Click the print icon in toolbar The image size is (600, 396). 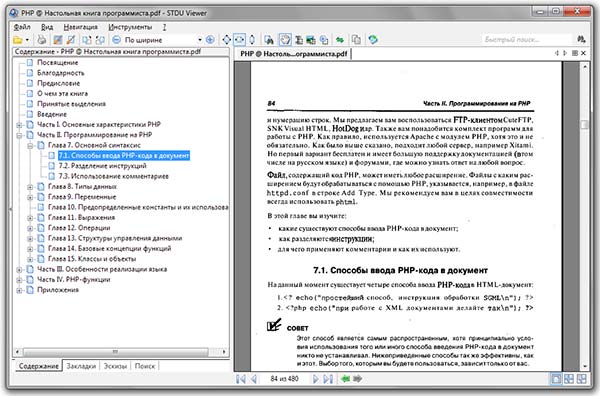[x=42, y=40]
